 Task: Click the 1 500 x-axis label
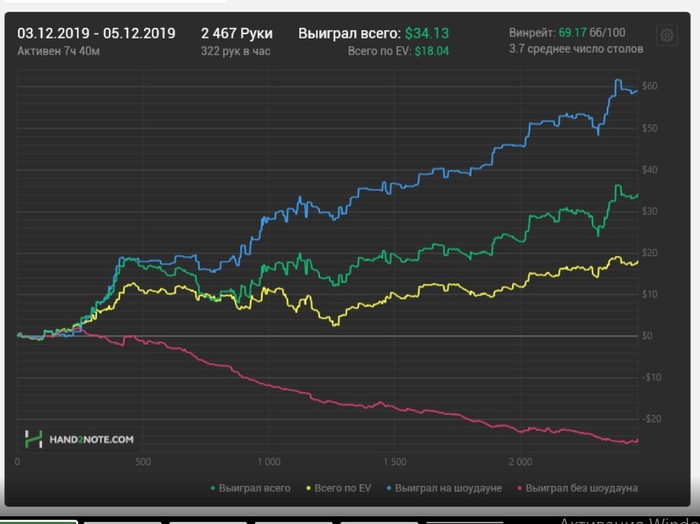395,462
